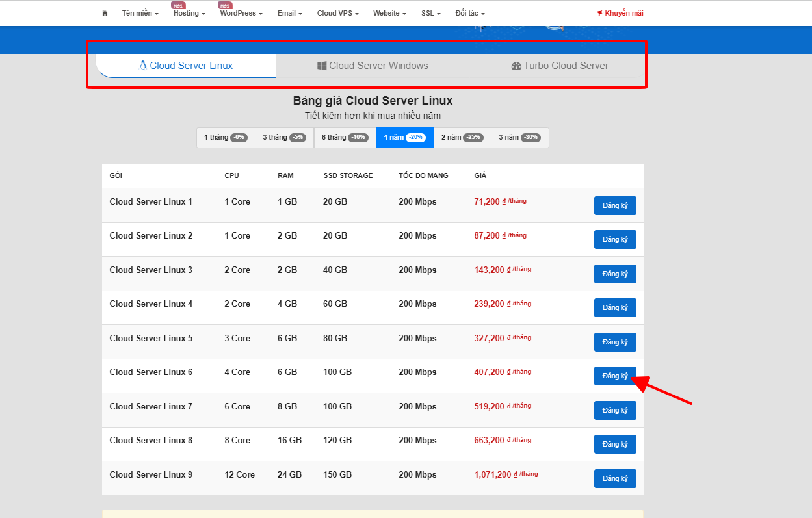Click the 1,071,200 price value
812x518 pixels.
coord(493,474)
